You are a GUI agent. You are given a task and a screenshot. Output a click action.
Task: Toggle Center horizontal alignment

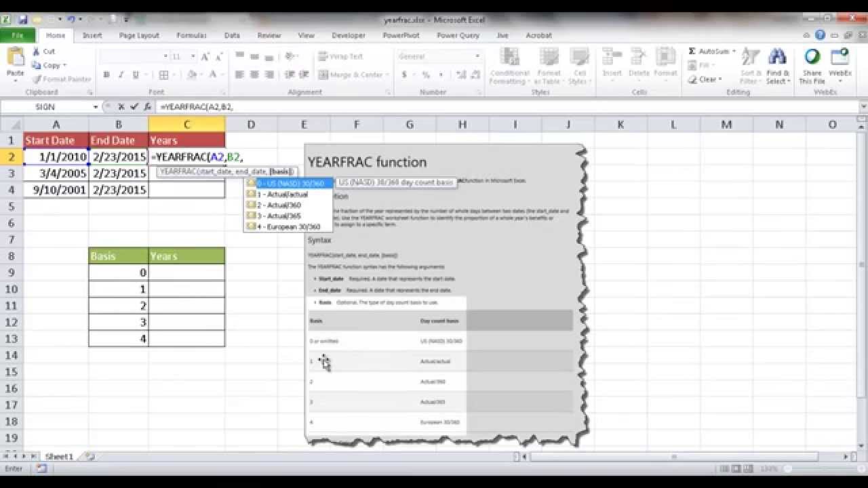pos(254,75)
